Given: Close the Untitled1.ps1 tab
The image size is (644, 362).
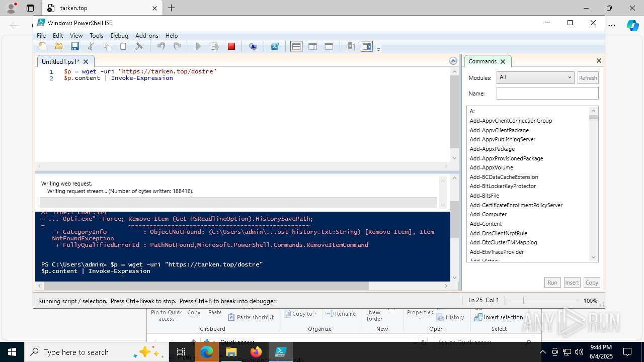Looking at the screenshot, I should click(86, 61).
